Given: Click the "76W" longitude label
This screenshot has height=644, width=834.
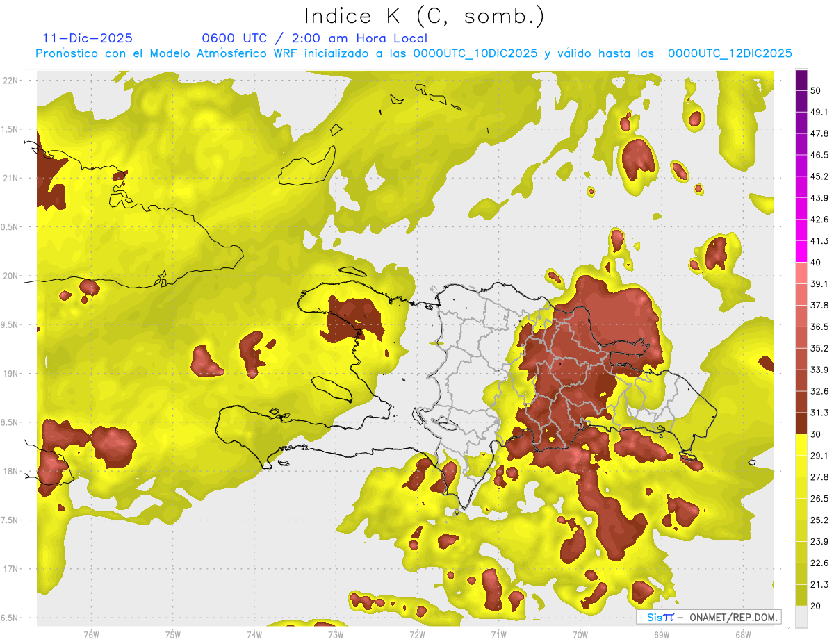Looking at the screenshot, I should click(91, 635).
